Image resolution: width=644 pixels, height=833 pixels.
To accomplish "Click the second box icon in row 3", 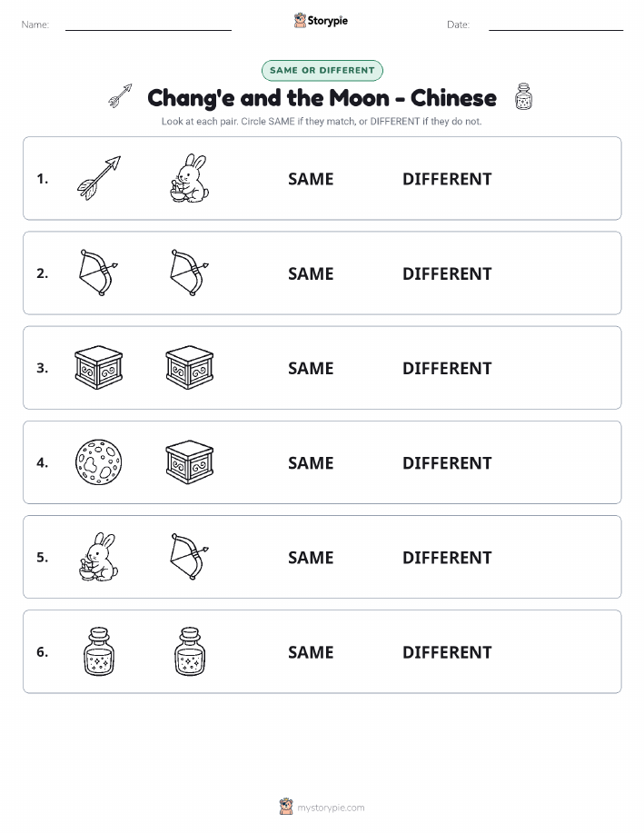I will click(x=190, y=367).
